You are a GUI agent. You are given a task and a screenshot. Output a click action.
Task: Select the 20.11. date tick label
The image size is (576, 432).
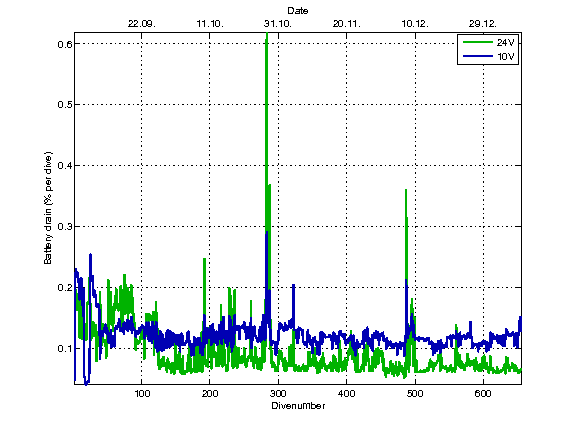pyautogui.click(x=347, y=24)
